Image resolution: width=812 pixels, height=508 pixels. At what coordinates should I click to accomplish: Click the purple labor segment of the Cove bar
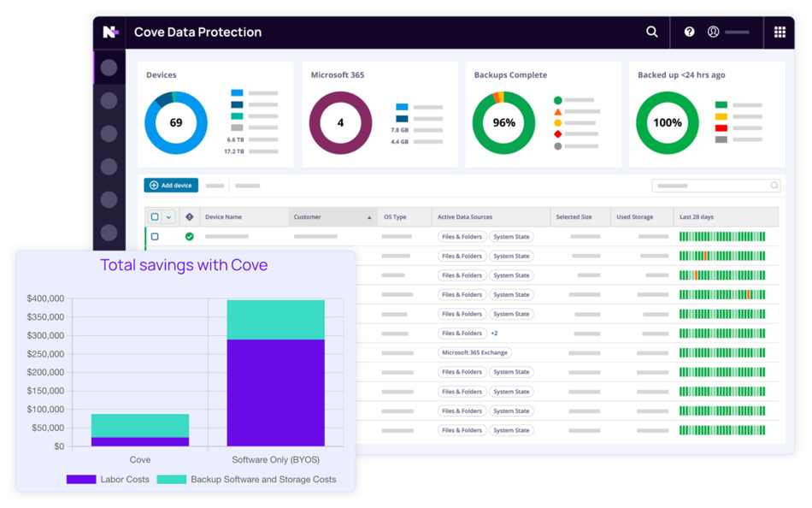point(140,441)
